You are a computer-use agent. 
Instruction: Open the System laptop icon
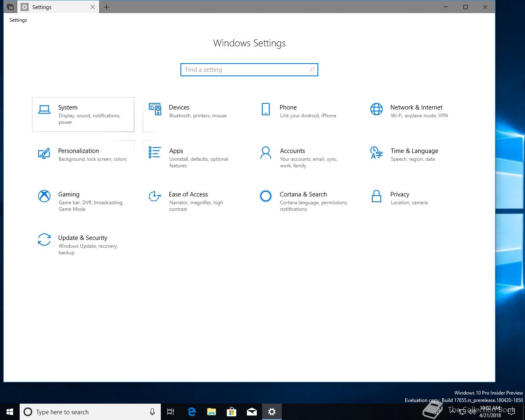pos(44,109)
